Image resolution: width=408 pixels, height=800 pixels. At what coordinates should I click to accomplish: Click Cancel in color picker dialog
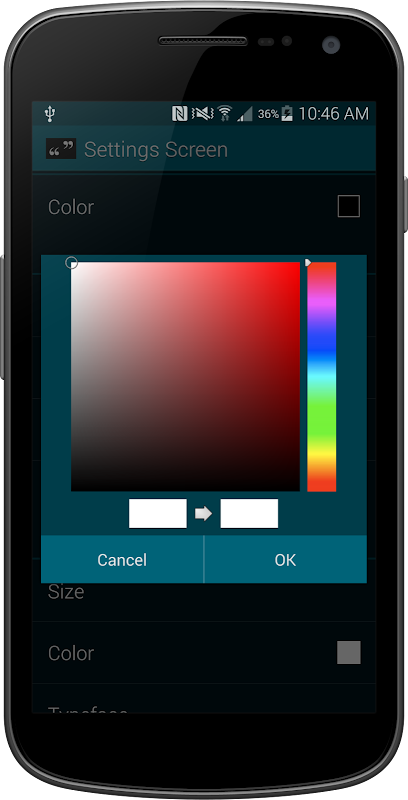pyautogui.click(x=122, y=560)
